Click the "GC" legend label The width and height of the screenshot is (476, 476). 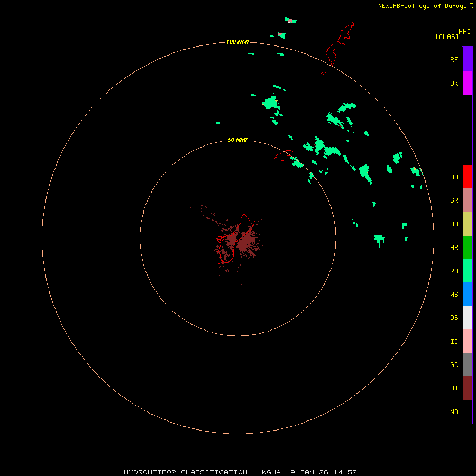tap(454, 364)
